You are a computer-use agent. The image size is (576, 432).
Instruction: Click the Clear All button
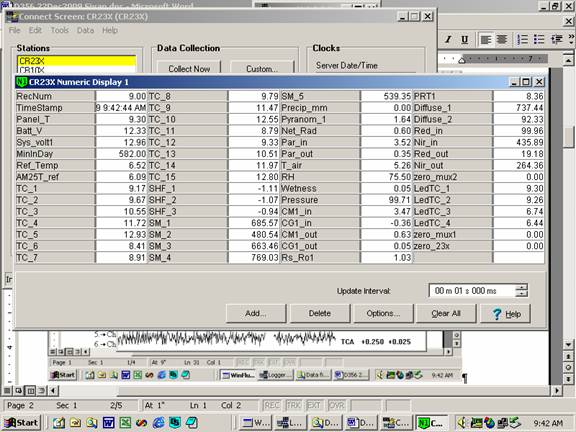446,313
